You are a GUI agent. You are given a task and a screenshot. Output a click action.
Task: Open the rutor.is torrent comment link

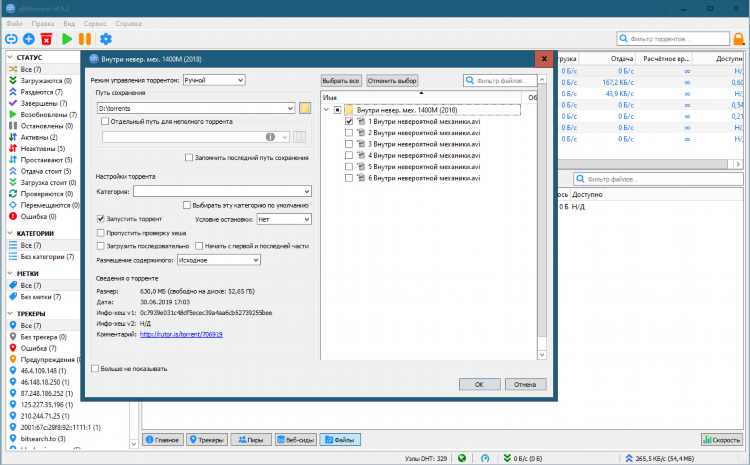coord(181,334)
